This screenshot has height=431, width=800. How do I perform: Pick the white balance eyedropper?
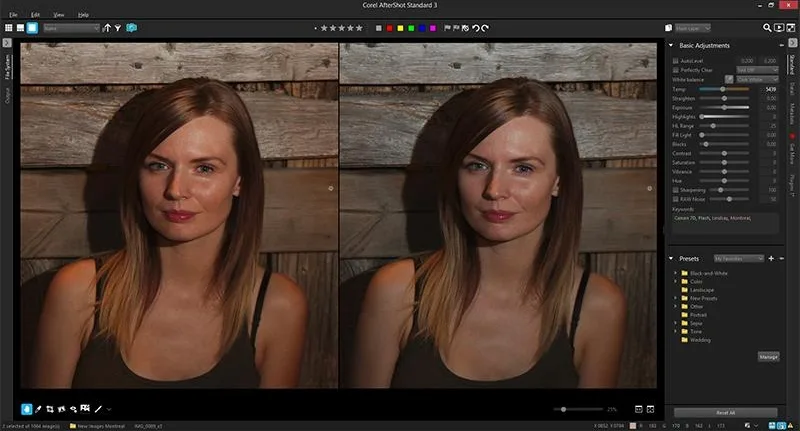click(729, 80)
